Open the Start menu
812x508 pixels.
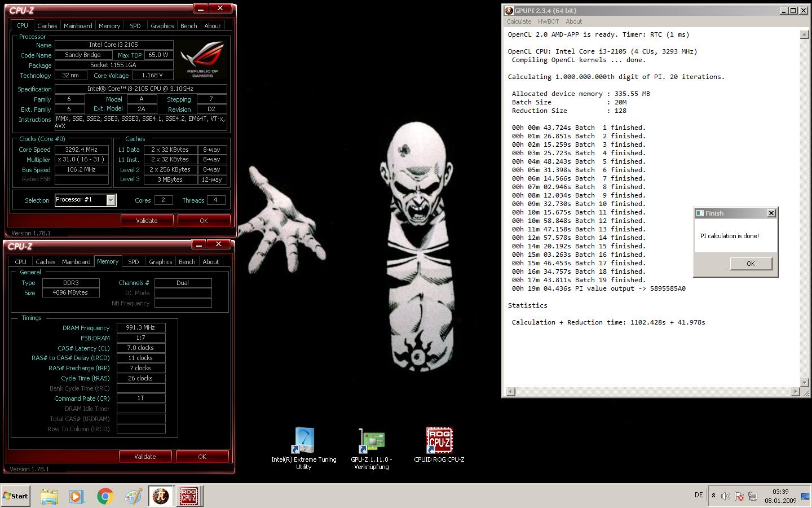pos(16,496)
